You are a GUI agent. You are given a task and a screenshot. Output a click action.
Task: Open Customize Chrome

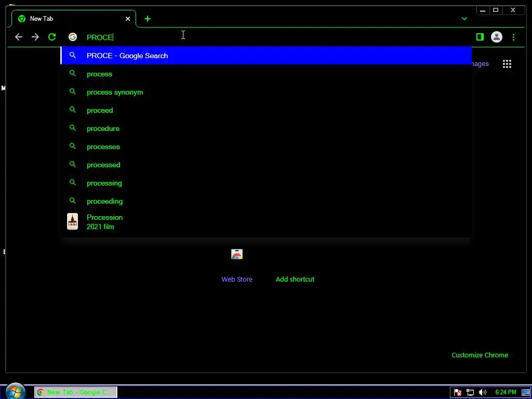(x=480, y=355)
